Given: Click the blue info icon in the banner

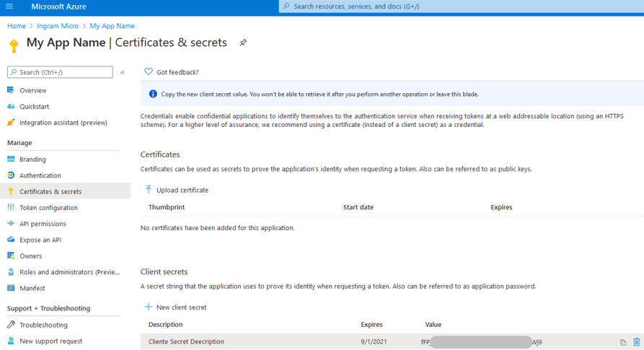Looking at the screenshot, I should click(x=153, y=94).
